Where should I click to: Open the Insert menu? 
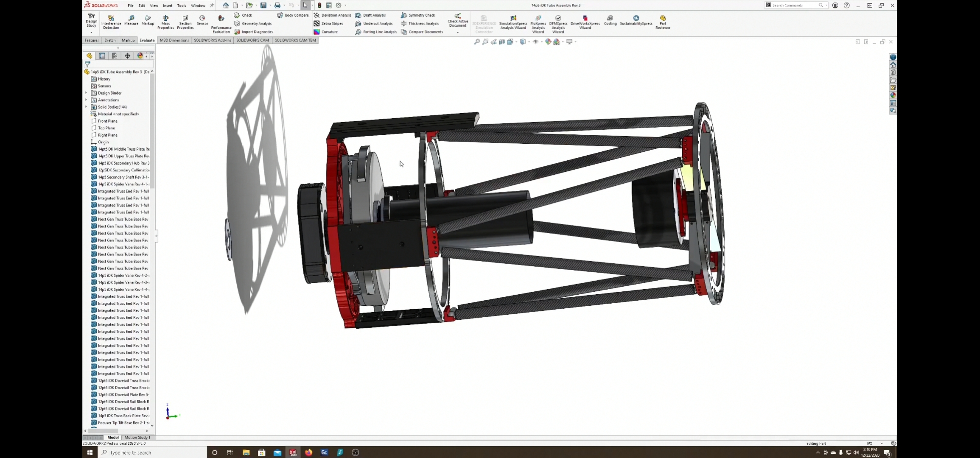[168, 6]
